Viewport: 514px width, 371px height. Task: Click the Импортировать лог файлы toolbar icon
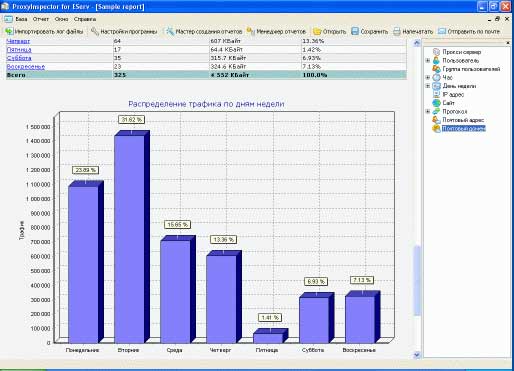click(x=9, y=31)
